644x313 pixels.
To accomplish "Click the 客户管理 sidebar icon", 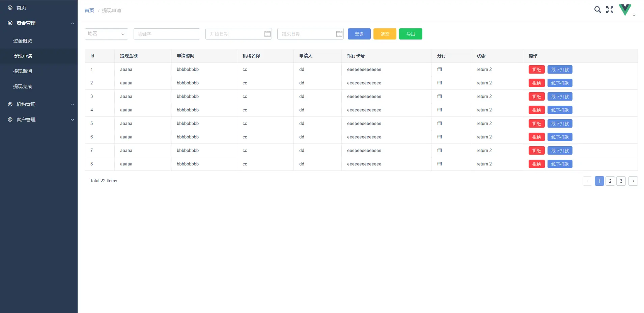I will [x=10, y=120].
